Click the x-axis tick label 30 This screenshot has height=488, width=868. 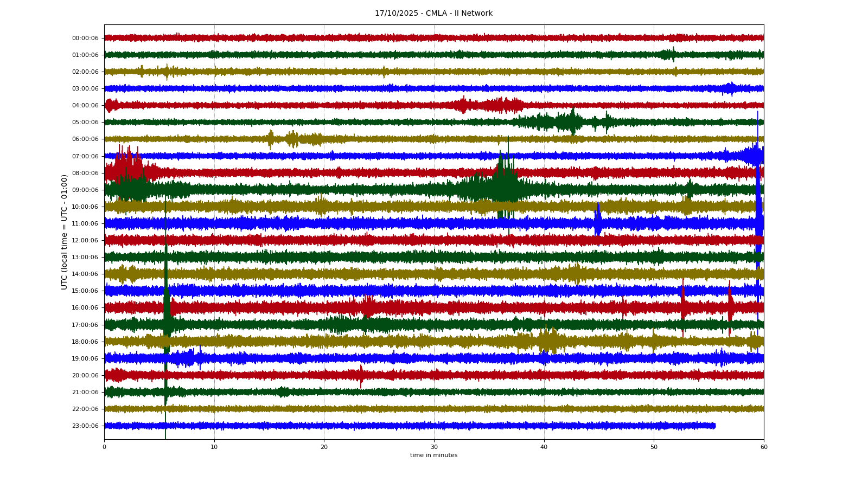434,447
